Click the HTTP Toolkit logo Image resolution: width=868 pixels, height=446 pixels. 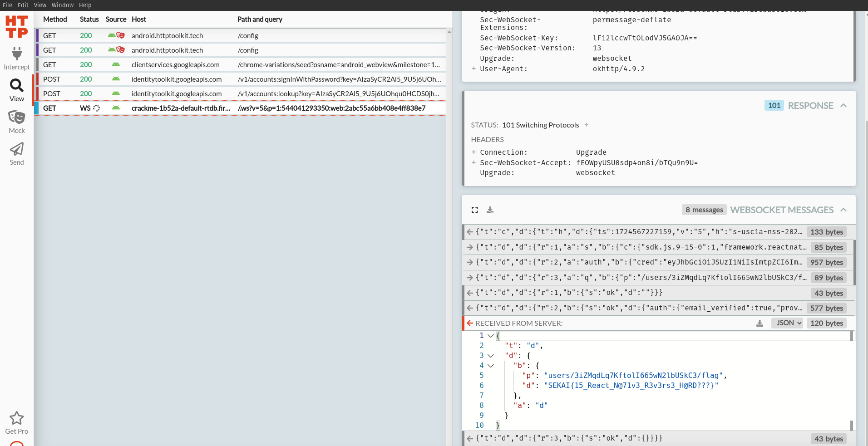pyautogui.click(x=17, y=26)
